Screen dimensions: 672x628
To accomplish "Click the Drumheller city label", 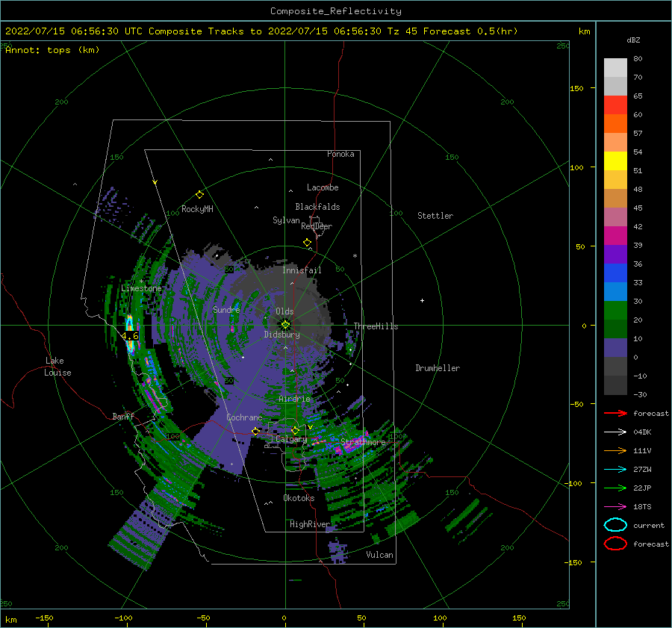I will click(x=438, y=368).
